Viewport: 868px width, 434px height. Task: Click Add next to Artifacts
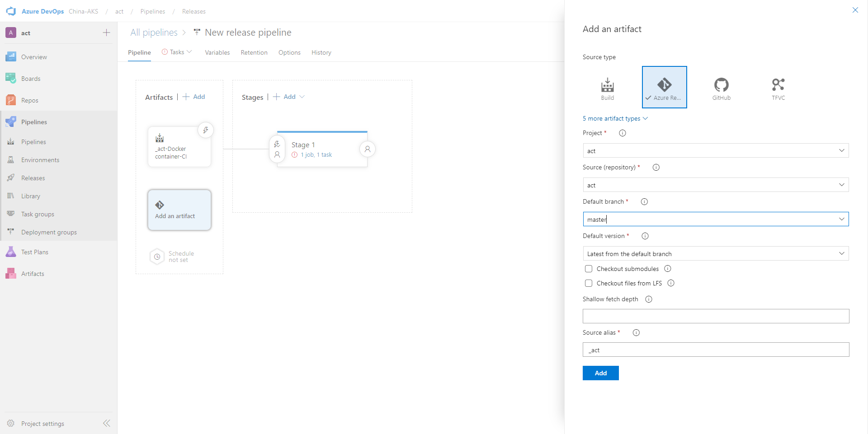pyautogui.click(x=194, y=97)
